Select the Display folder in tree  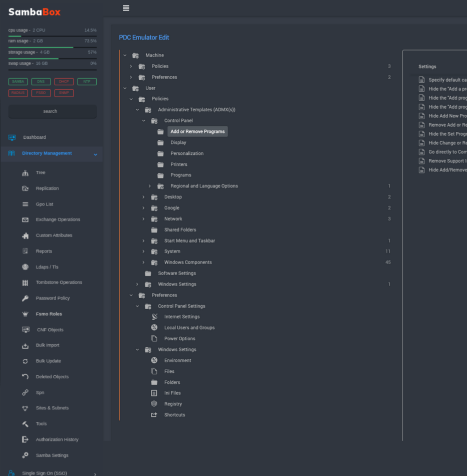tap(178, 143)
